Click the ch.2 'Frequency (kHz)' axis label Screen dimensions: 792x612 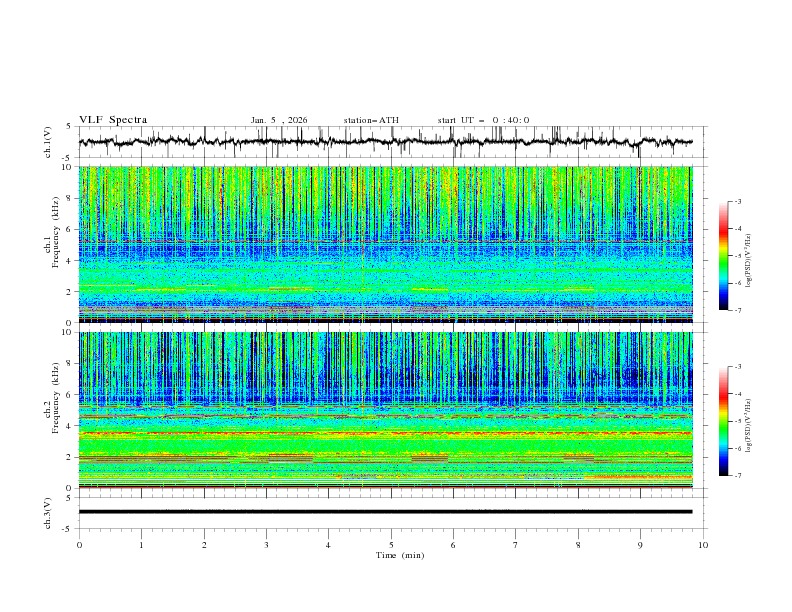click(55, 398)
